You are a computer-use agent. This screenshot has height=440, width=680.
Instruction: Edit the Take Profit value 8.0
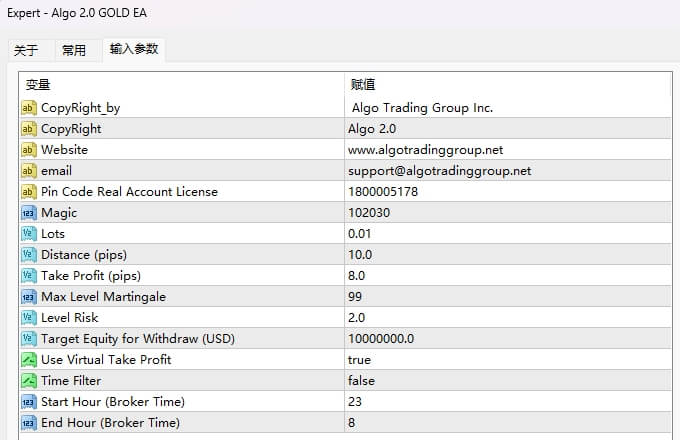point(356,276)
